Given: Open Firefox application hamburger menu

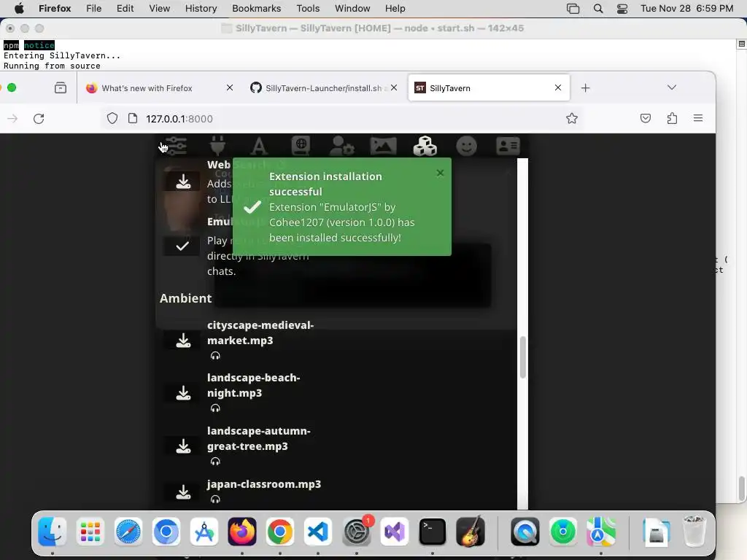Looking at the screenshot, I should coord(698,118).
